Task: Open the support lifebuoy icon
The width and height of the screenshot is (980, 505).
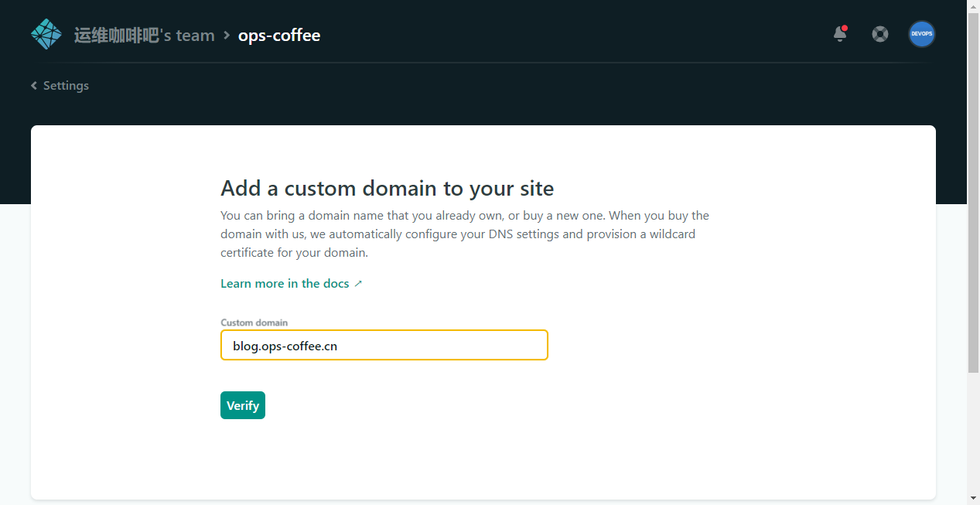Action: pyautogui.click(x=879, y=35)
